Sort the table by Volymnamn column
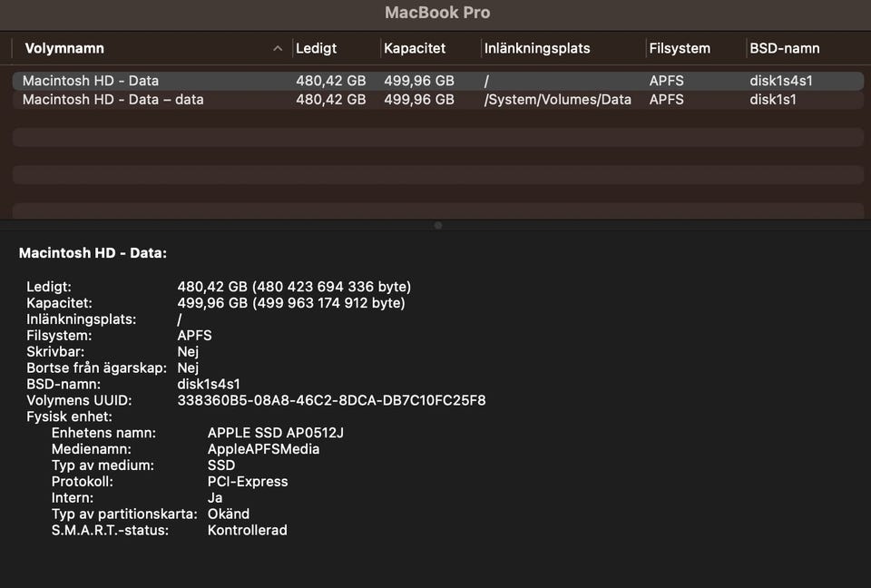 tap(64, 49)
